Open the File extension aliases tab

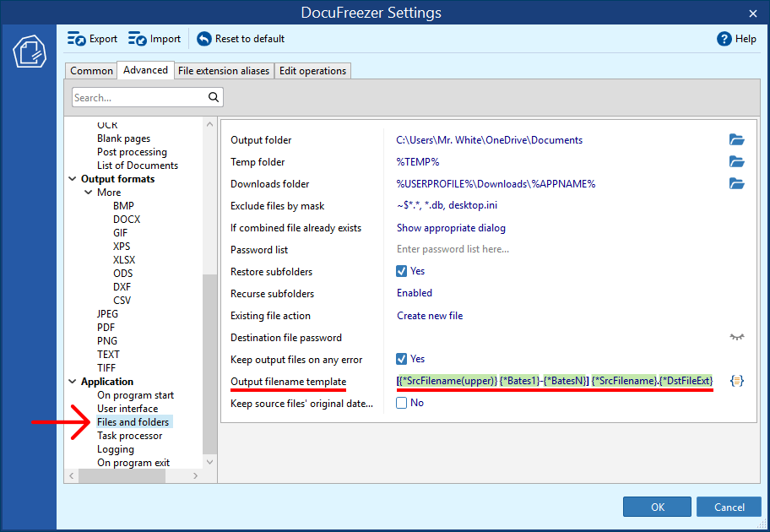[x=224, y=71]
